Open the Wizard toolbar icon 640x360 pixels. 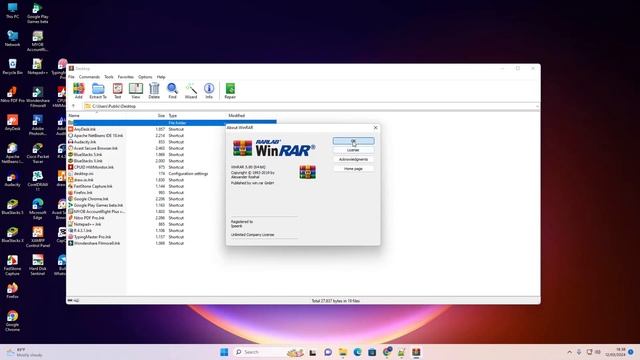click(x=191, y=91)
